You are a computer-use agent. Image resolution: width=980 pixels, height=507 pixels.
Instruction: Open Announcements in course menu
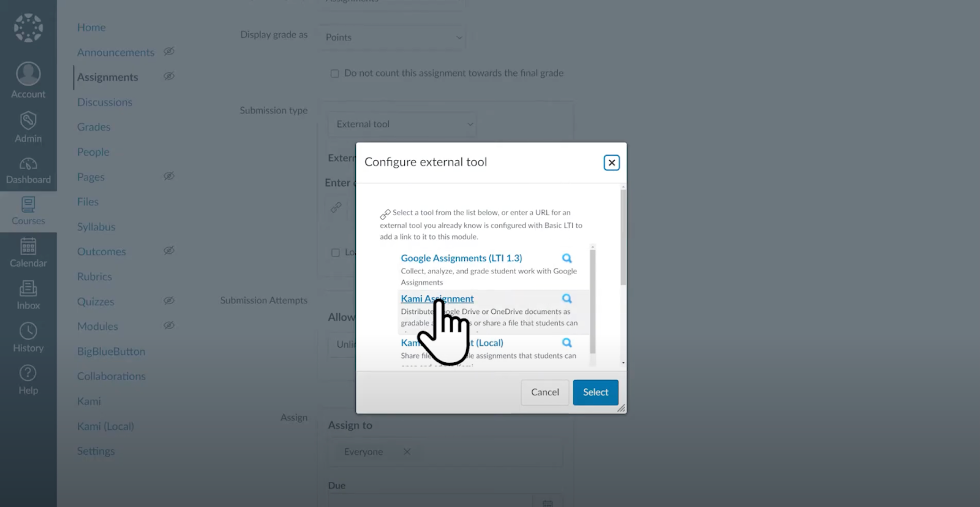(116, 53)
